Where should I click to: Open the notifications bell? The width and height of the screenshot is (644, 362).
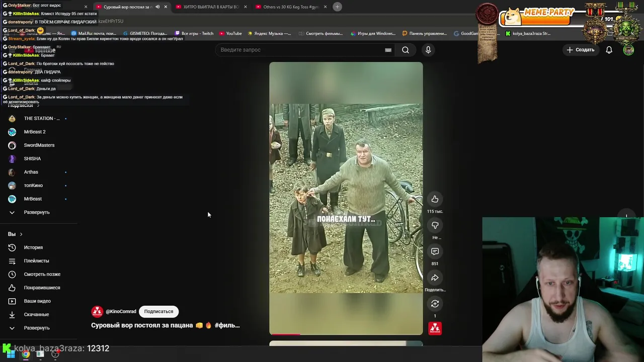point(609,50)
